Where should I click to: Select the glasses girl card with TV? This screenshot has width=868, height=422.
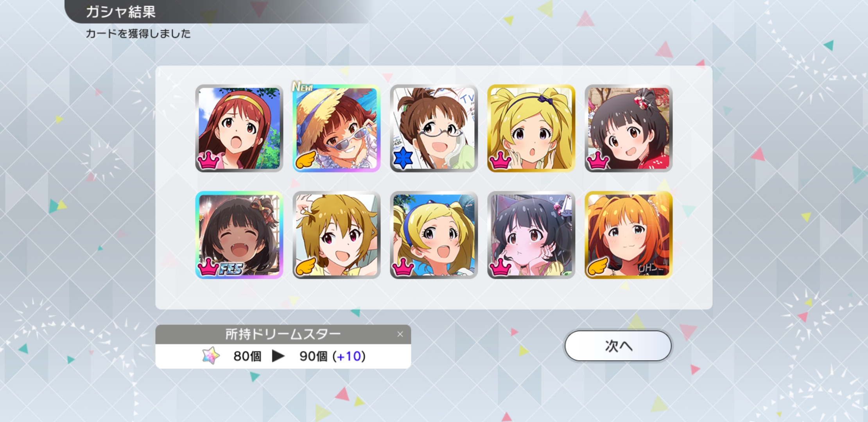click(x=434, y=128)
